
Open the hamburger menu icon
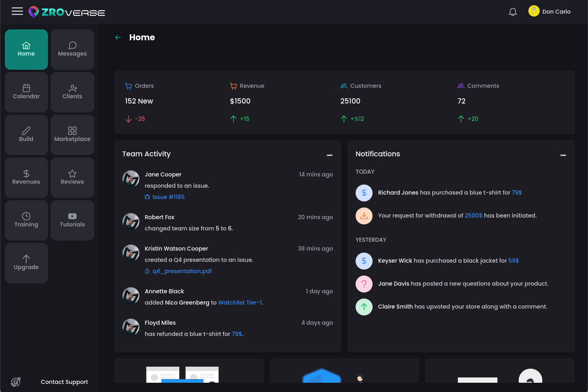[17, 11]
